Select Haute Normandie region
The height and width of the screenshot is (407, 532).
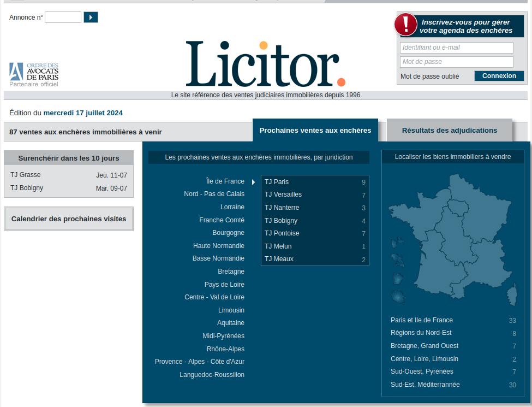[219, 246]
